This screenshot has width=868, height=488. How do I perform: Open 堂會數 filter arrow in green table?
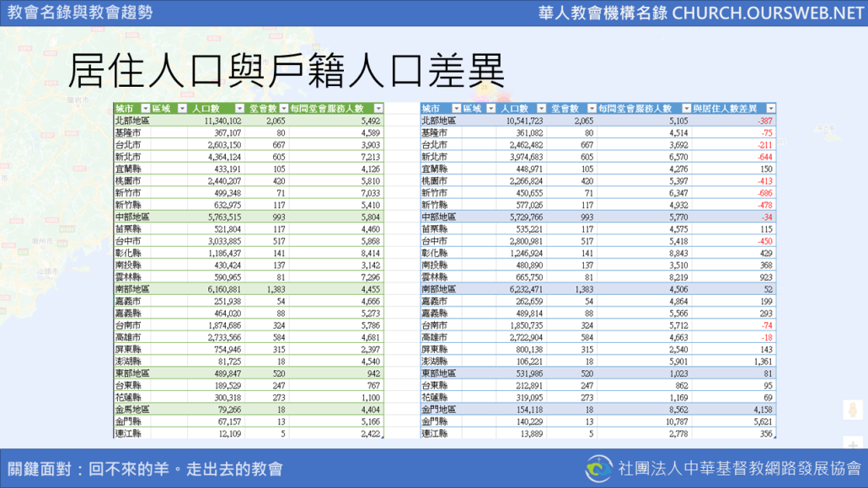(282, 109)
